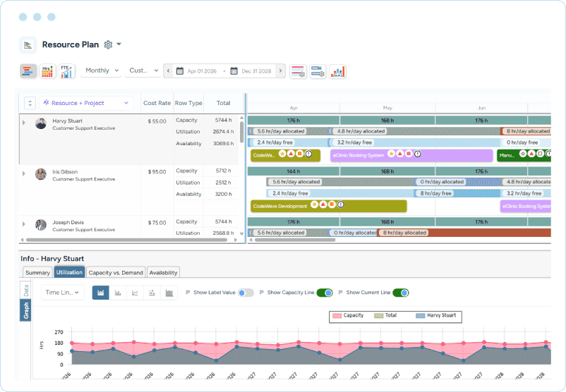The image size is (566, 392).
Task: Switch to the Hrs heatmap view
Action: [x=48, y=71]
